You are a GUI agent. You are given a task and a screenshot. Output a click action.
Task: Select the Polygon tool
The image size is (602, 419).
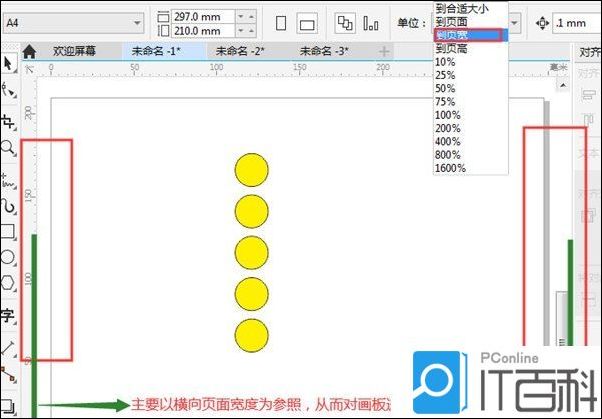(x=8, y=283)
